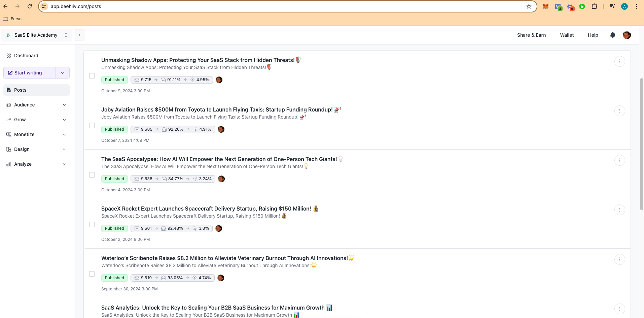Expand the Audience section
Screen dimensions: 644x318
click(36, 105)
